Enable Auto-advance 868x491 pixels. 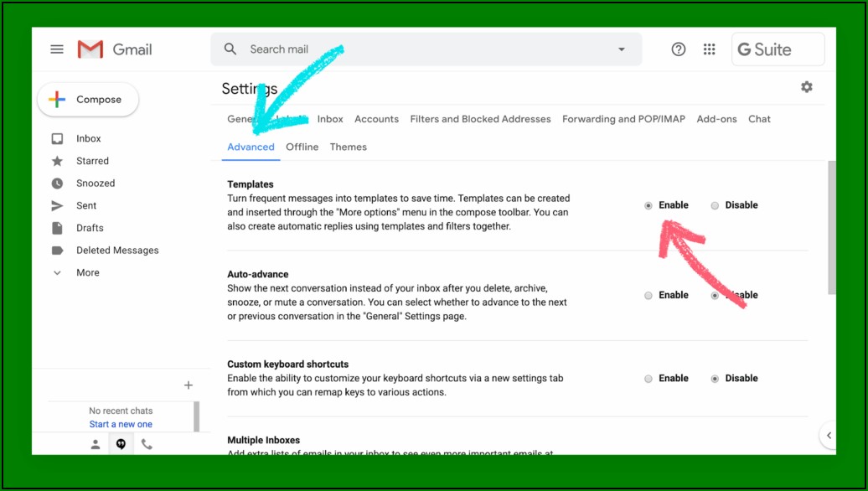(x=648, y=296)
